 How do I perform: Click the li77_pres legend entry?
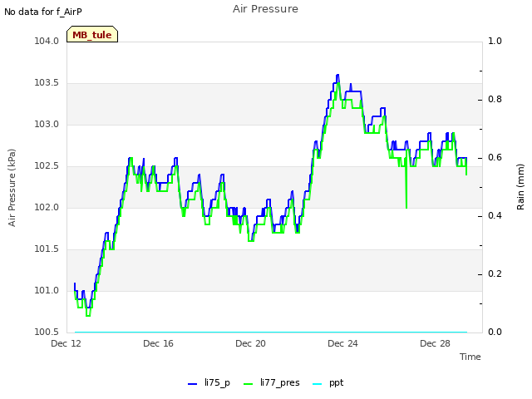[x=272, y=383]
